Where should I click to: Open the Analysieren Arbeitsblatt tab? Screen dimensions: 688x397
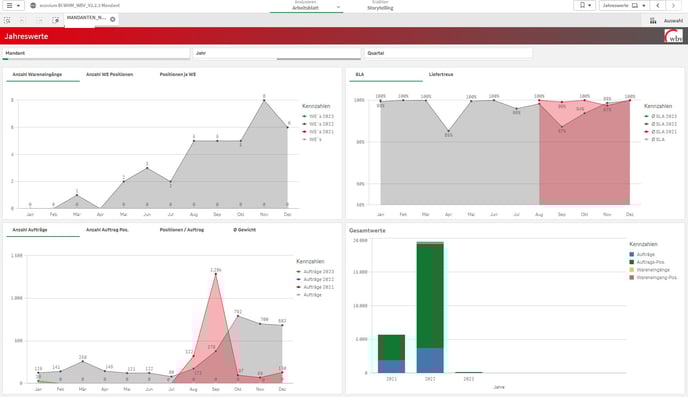point(305,6)
